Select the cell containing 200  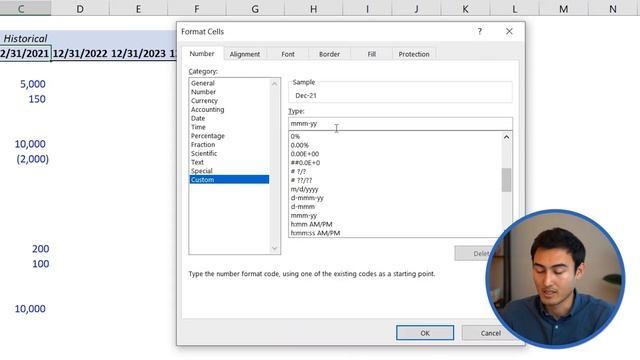pos(25,249)
